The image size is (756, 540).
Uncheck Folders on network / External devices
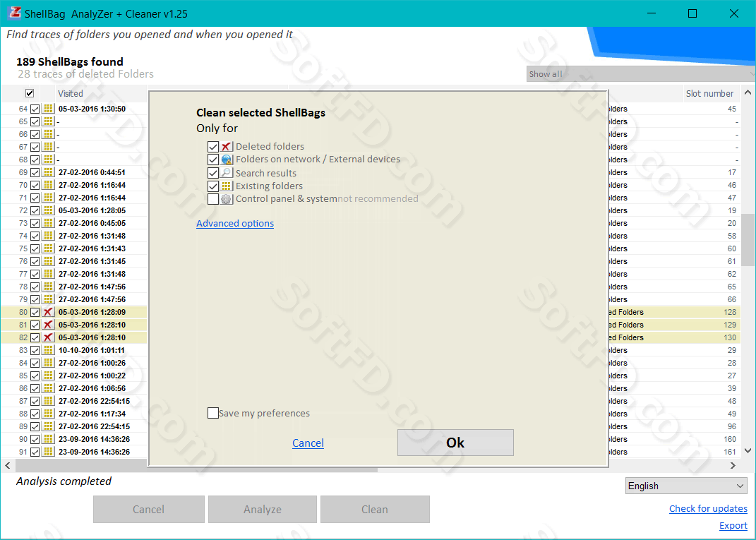[x=213, y=160]
